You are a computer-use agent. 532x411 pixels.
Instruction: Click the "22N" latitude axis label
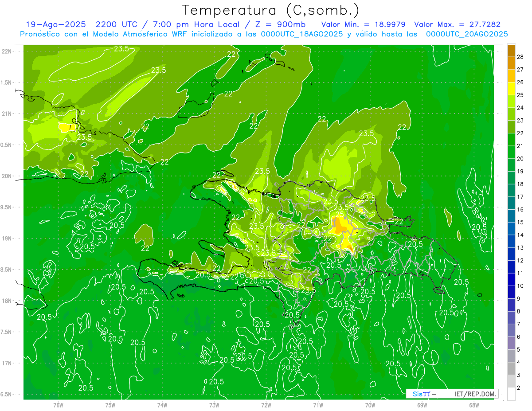(7, 51)
